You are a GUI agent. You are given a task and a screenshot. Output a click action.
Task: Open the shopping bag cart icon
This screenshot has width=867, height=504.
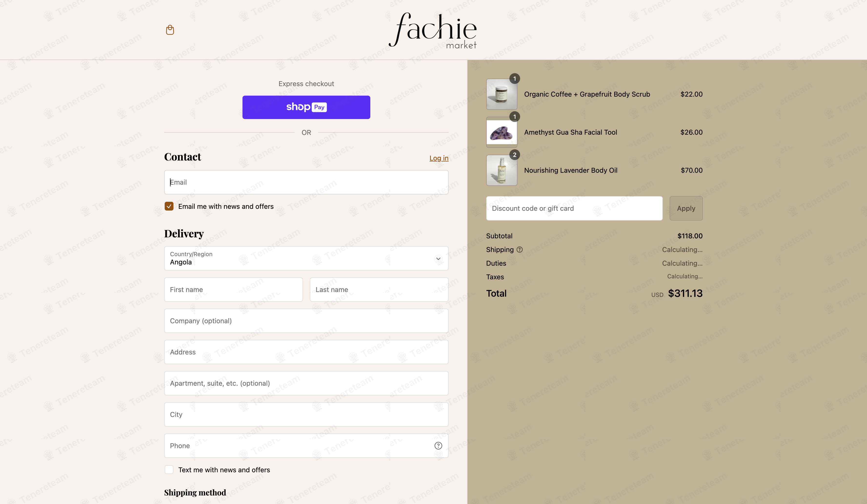(x=170, y=30)
